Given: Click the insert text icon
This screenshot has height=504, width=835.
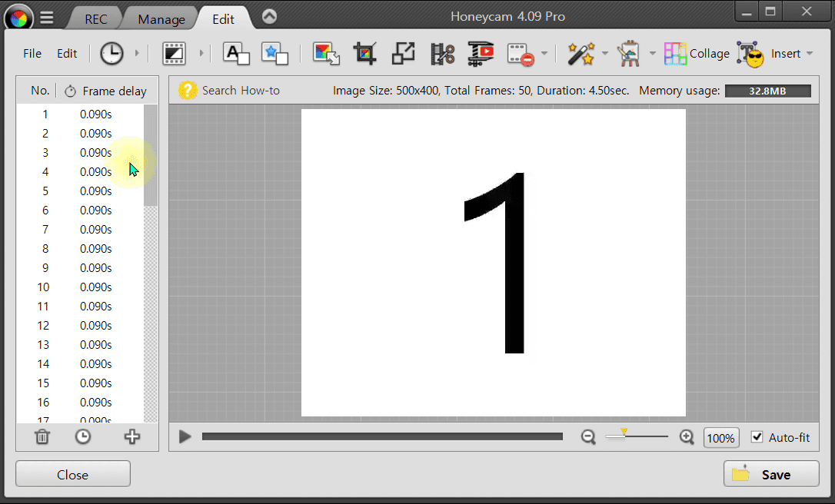Looking at the screenshot, I should [236, 53].
